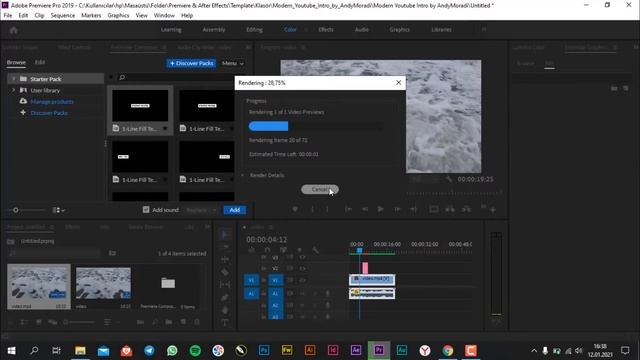Toggle the V1 source patching button
The image size is (640, 360).
tap(251, 280)
